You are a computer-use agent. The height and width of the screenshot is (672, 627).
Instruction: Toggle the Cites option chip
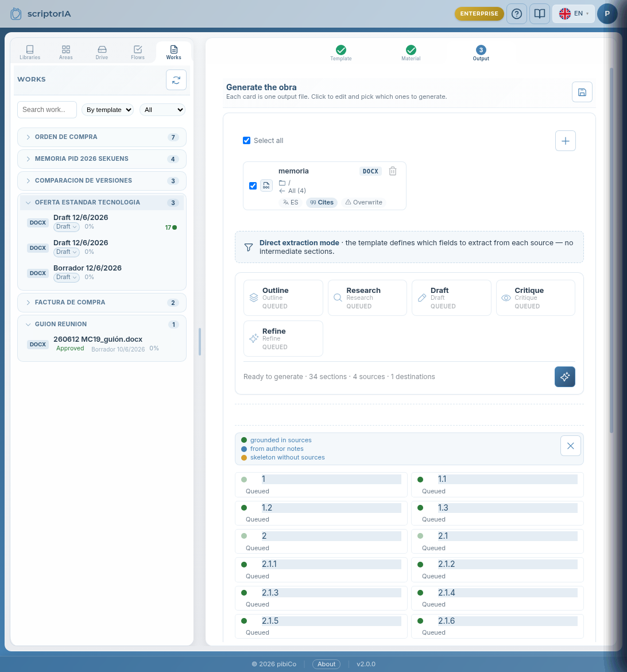tap(322, 202)
